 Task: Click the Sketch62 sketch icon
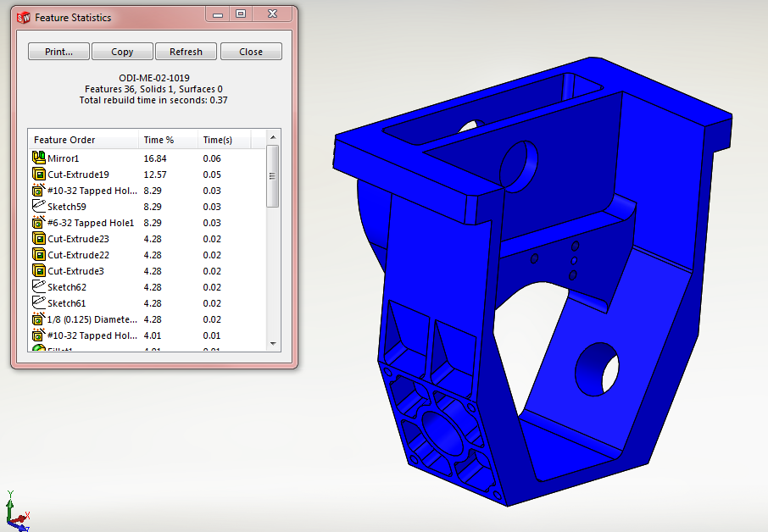click(x=39, y=286)
